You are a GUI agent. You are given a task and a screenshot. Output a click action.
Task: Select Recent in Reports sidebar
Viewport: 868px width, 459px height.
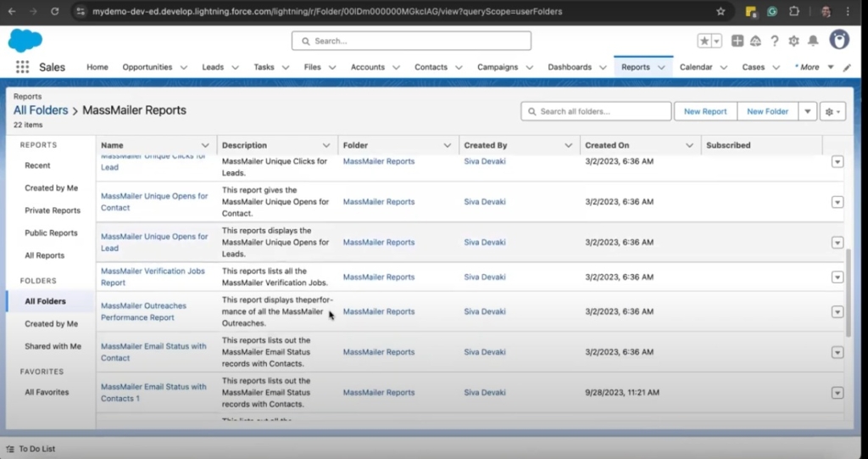pos(37,165)
